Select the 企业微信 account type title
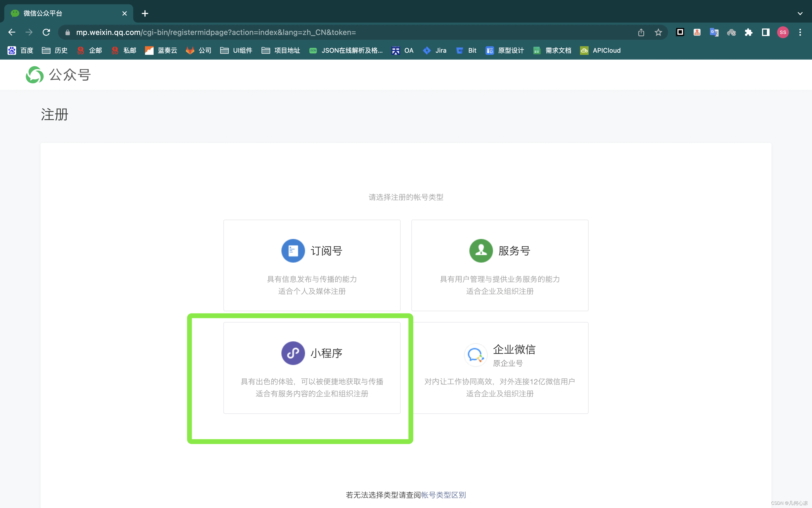812x508 pixels. coord(514,349)
